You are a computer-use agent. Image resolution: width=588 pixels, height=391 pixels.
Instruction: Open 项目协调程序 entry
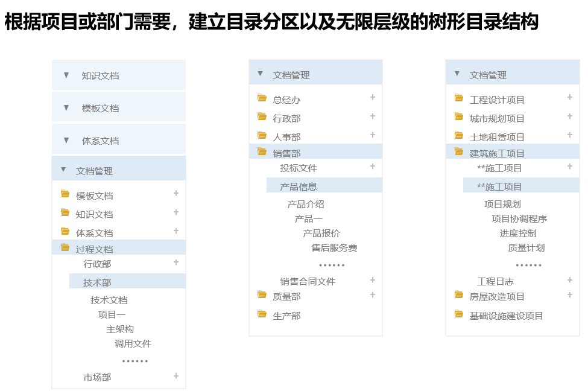[519, 218]
